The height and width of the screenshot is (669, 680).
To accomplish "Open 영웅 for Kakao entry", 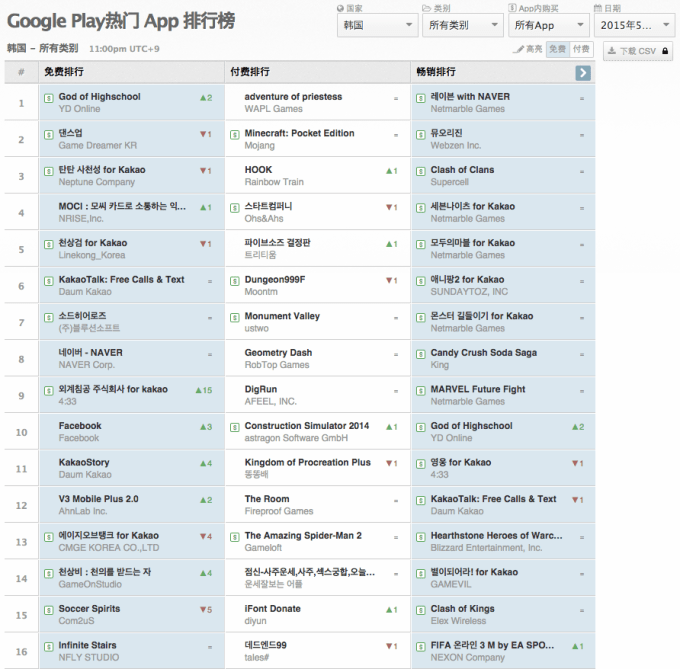I will (461, 462).
